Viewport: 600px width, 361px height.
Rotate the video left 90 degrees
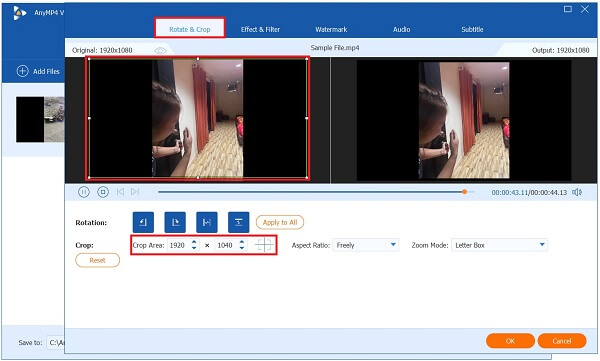tap(143, 222)
